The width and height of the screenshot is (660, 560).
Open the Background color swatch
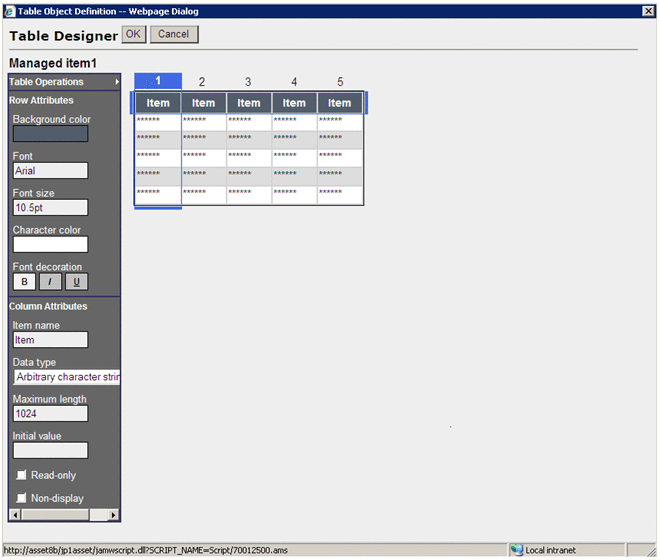pos(51,134)
